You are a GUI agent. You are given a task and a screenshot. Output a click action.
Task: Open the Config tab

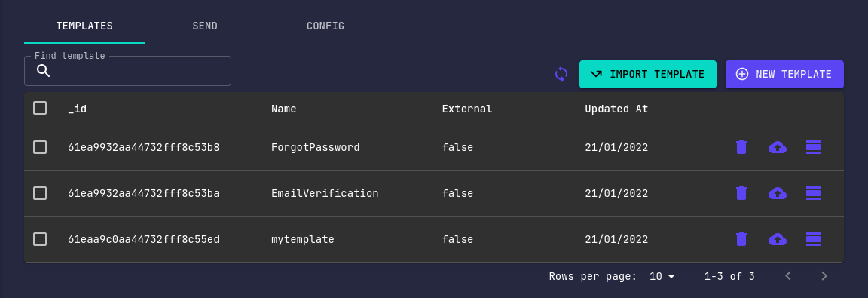(x=325, y=26)
